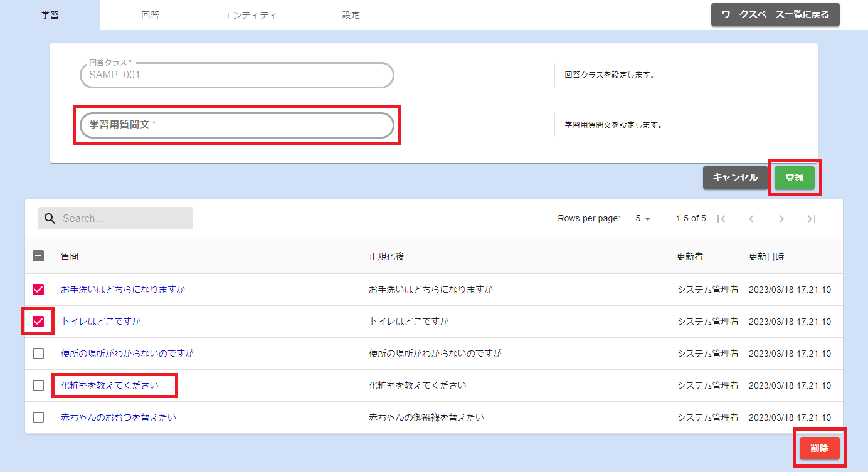Click the red 削除 button

[x=819, y=448]
